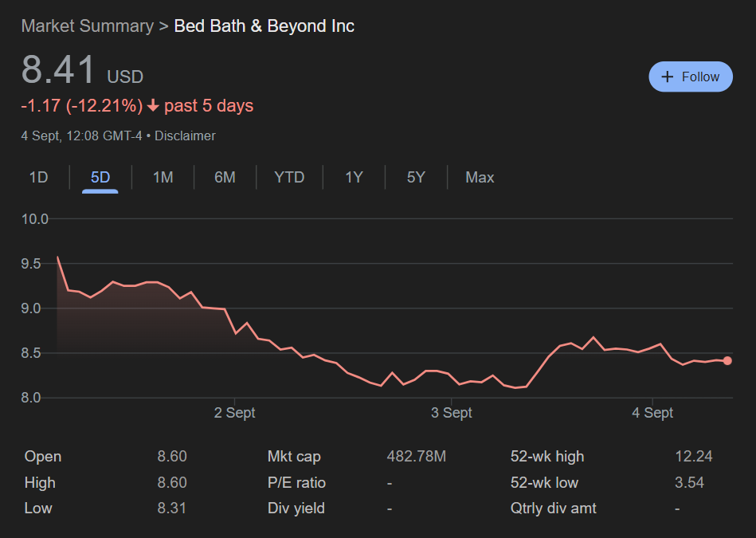Show the 6M chart range
This screenshot has height=538, width=756.
pos(225,178)
